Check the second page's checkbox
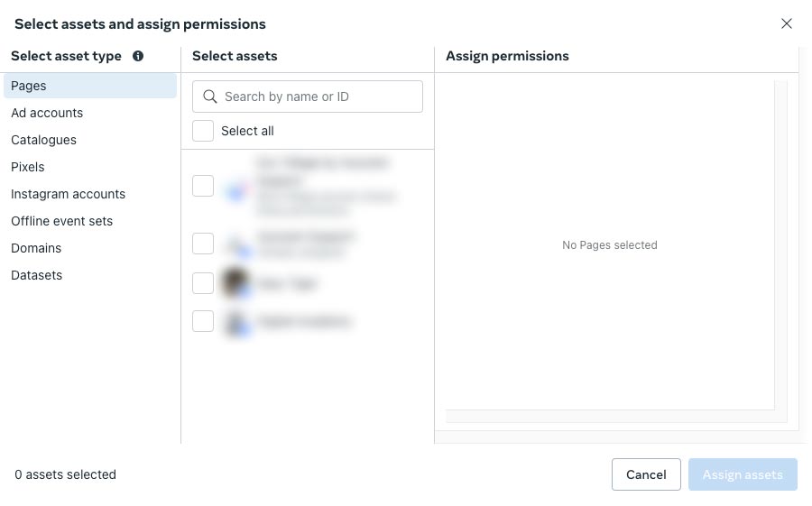This screenshot has width=812, height=506. [x=203, y=244]
